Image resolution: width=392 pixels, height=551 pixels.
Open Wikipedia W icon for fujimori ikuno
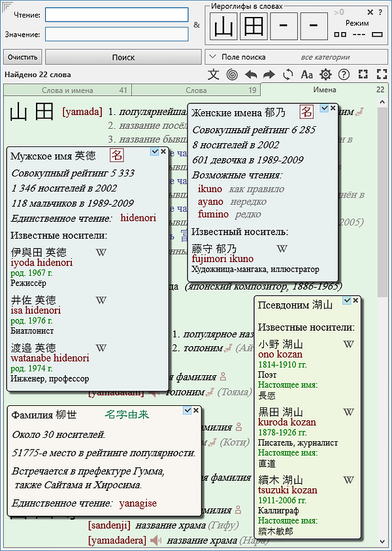(x=282, y=249)
